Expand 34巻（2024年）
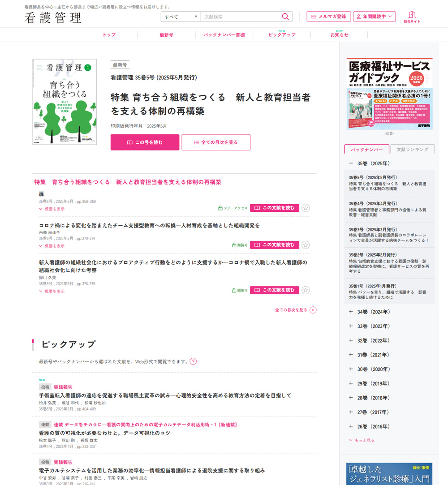The image size is (448, 485). click(x=350, y=312)
